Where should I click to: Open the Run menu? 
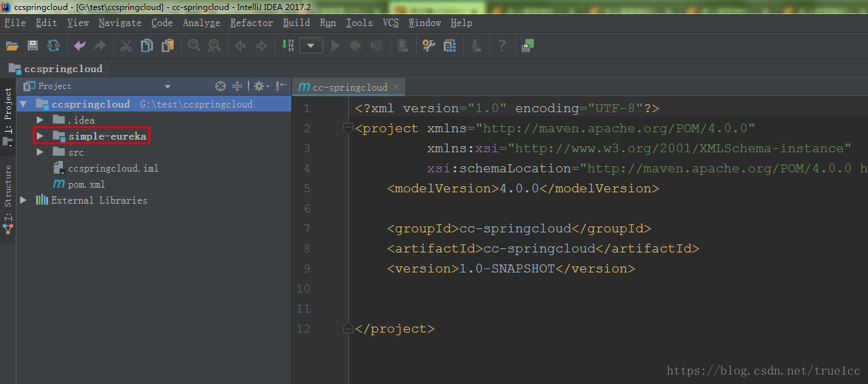(x=327, y=23)
